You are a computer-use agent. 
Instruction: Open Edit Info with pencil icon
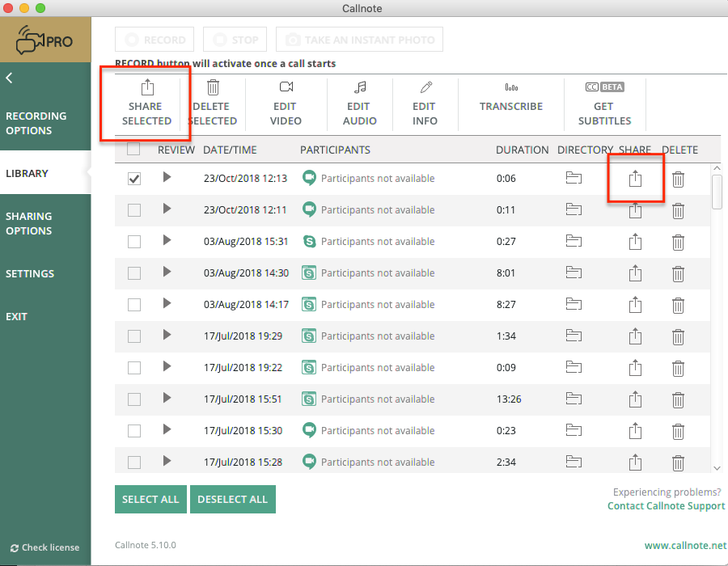[x=425, y=103]
